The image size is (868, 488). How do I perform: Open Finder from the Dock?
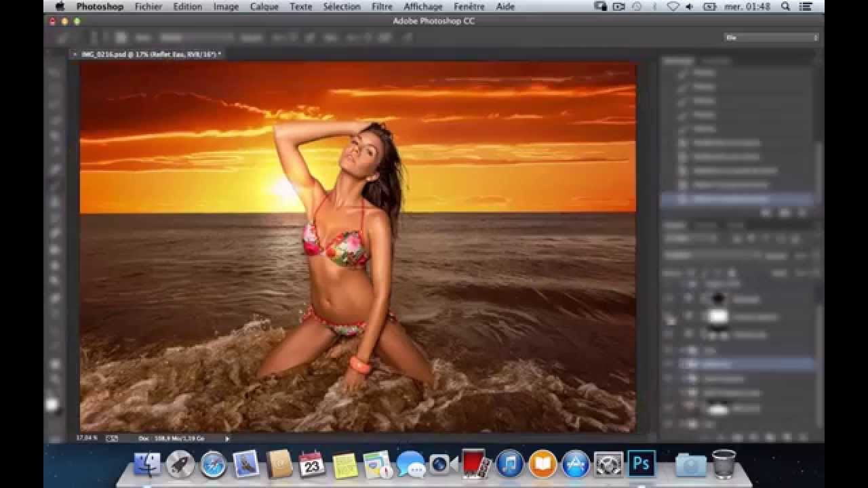[148, 464]
